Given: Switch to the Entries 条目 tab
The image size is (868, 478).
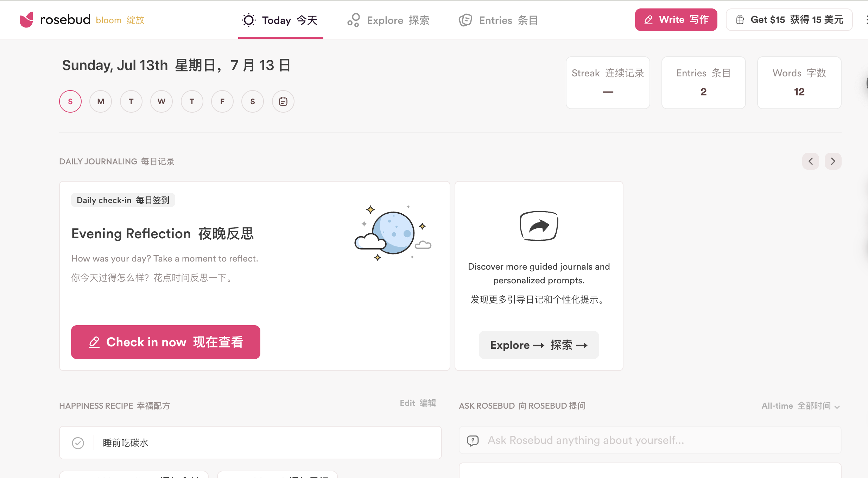Looking at the screenshot, I should (x=498, y=20).
